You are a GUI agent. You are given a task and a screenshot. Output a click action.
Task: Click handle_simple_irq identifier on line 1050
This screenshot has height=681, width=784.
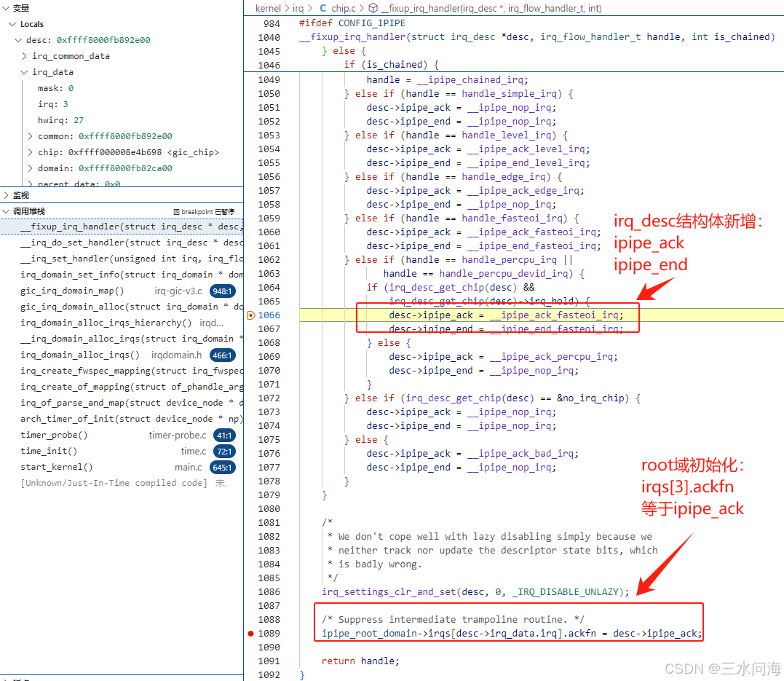point(509,94)
